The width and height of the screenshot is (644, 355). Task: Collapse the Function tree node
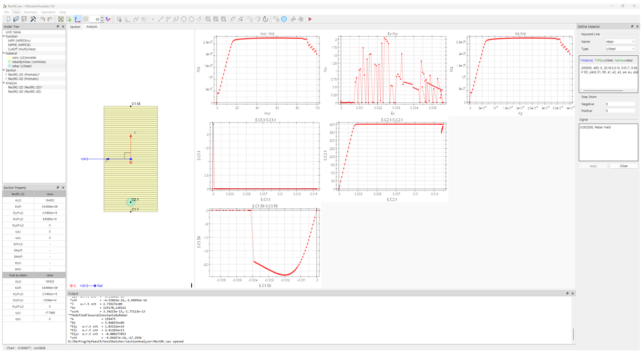[x=4, y=36]
